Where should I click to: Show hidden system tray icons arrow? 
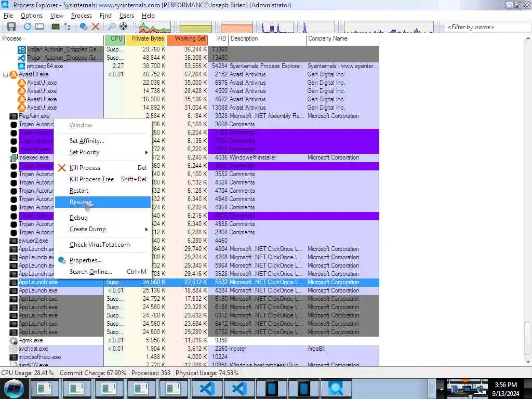pyautogui.click(x=442, y=389)
